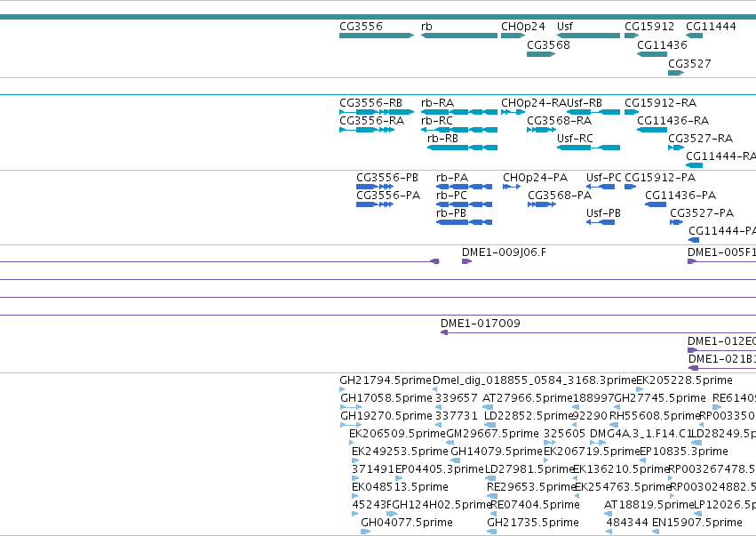The height and width of the screenshot is (536, 756).
Task: Select the rb gene bar
Action: point(459,36)
